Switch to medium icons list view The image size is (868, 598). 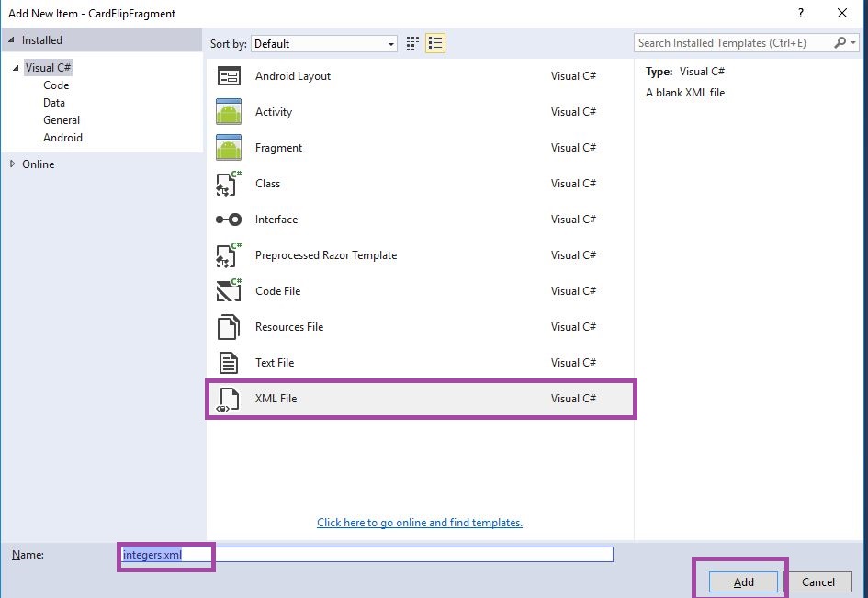coord(435,43)
